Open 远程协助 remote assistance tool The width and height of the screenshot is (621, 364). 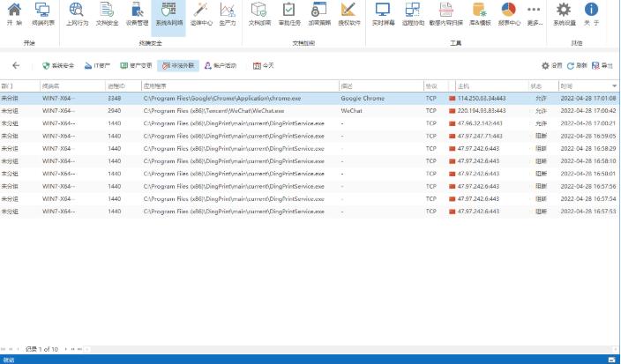[x=413, y=12]
